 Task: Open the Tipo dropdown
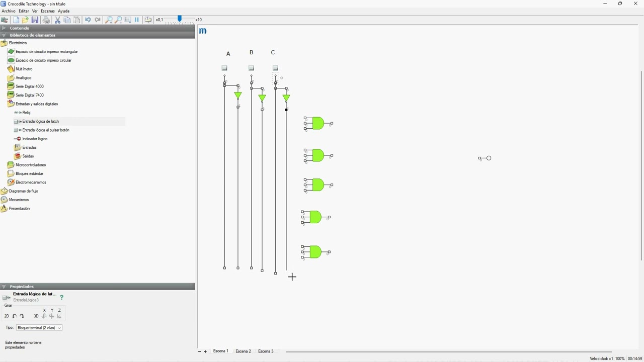(x=39, y=328)
